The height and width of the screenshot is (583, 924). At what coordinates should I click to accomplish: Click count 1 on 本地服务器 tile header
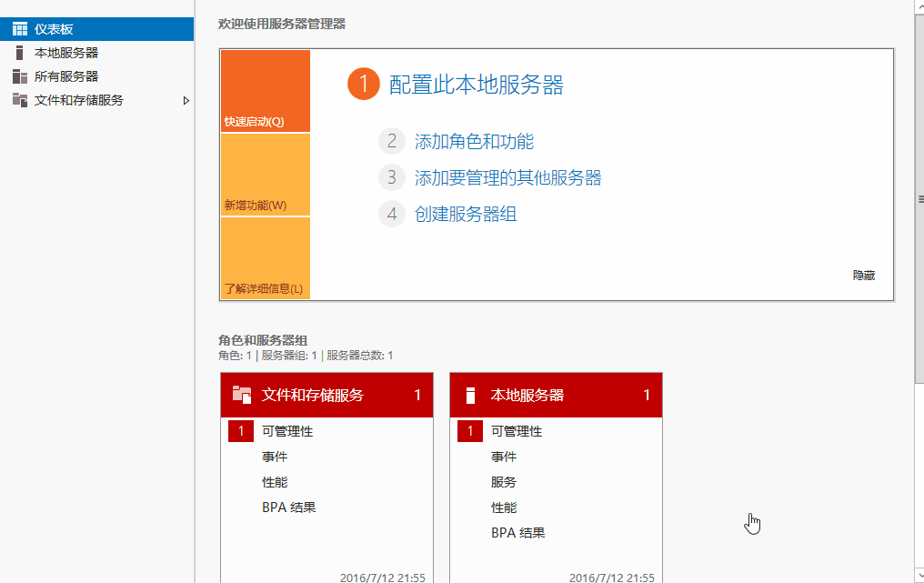(x=647, y=395)
